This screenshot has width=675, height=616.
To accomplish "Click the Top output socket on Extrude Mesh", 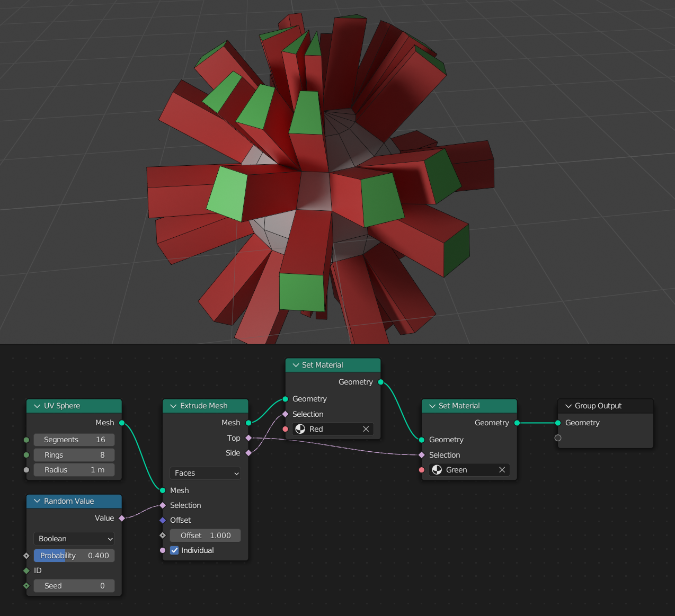I will click(x=248, y=438).
